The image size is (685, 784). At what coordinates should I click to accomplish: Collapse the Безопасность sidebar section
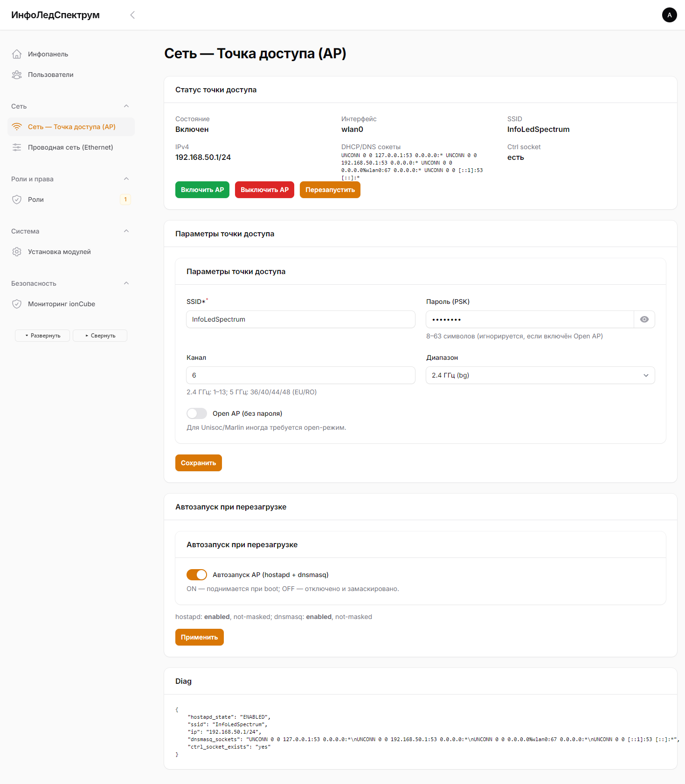126,283
